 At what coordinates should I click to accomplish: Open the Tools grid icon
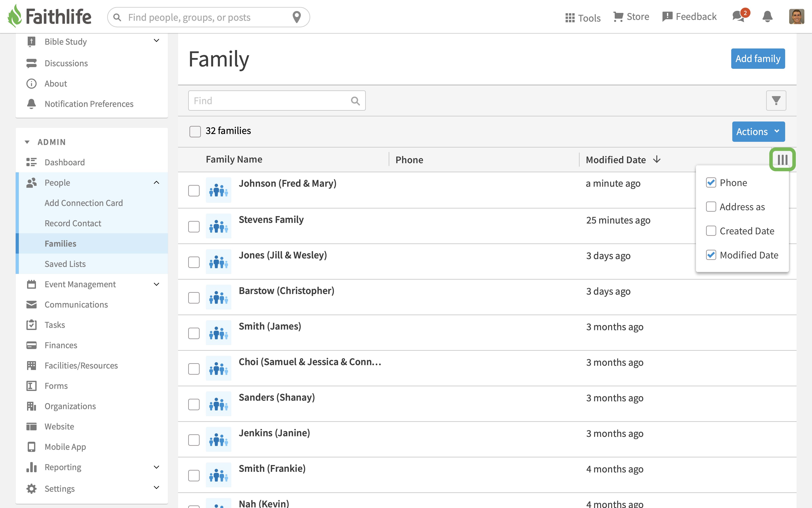[570, 18]
